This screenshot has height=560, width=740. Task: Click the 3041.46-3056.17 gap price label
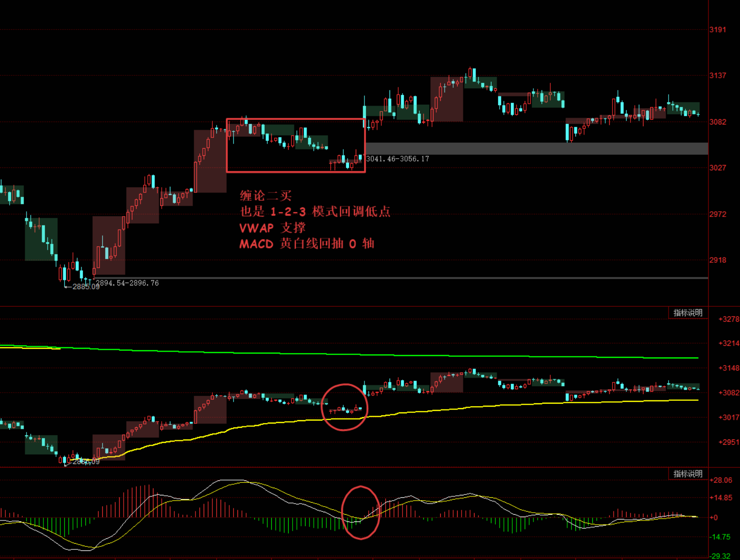397,159
